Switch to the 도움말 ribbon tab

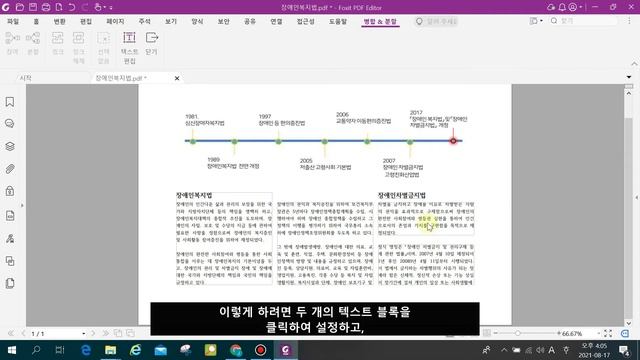point(338,21)
